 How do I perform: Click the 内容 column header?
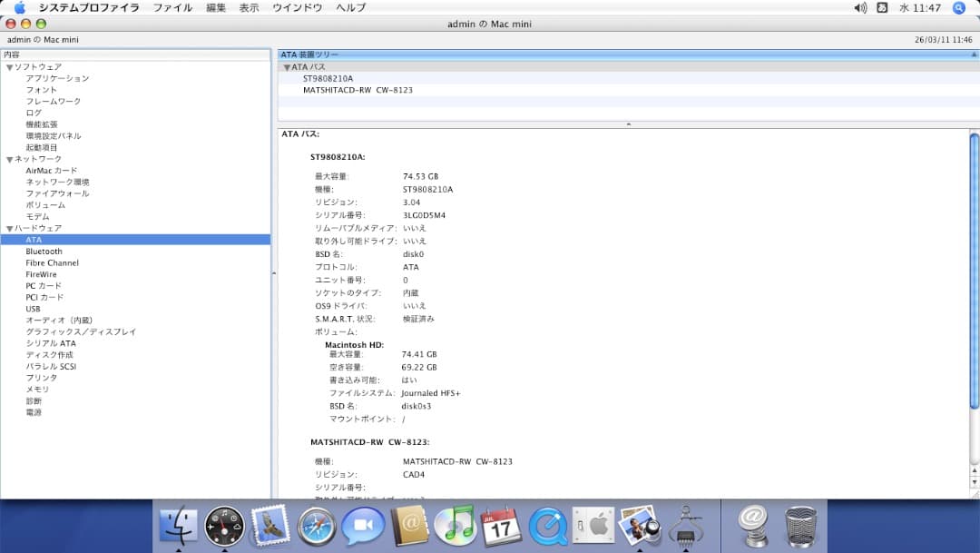(x=135, y=55)
